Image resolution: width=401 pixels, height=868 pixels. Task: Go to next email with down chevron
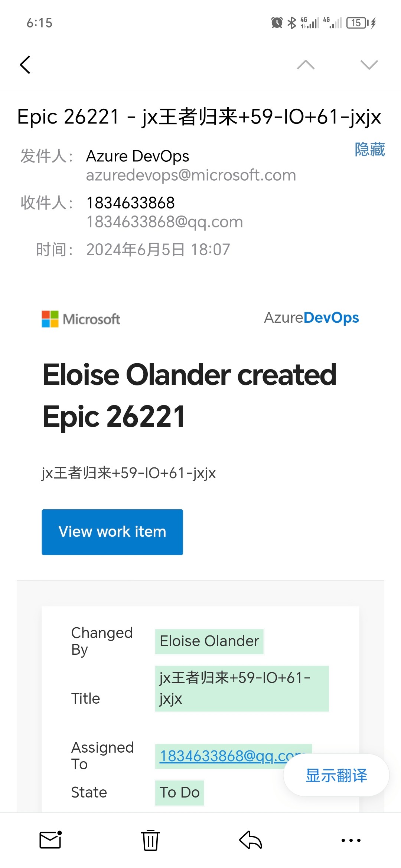click(369, 65)
